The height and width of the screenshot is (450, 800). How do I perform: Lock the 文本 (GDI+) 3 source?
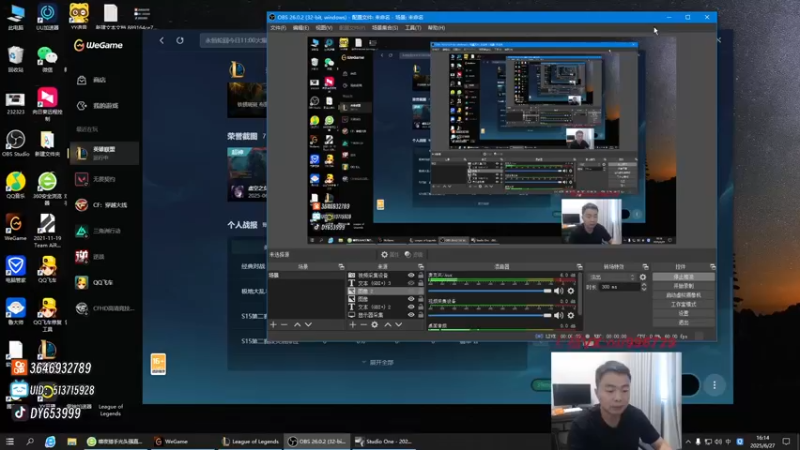tap(421, 283)
